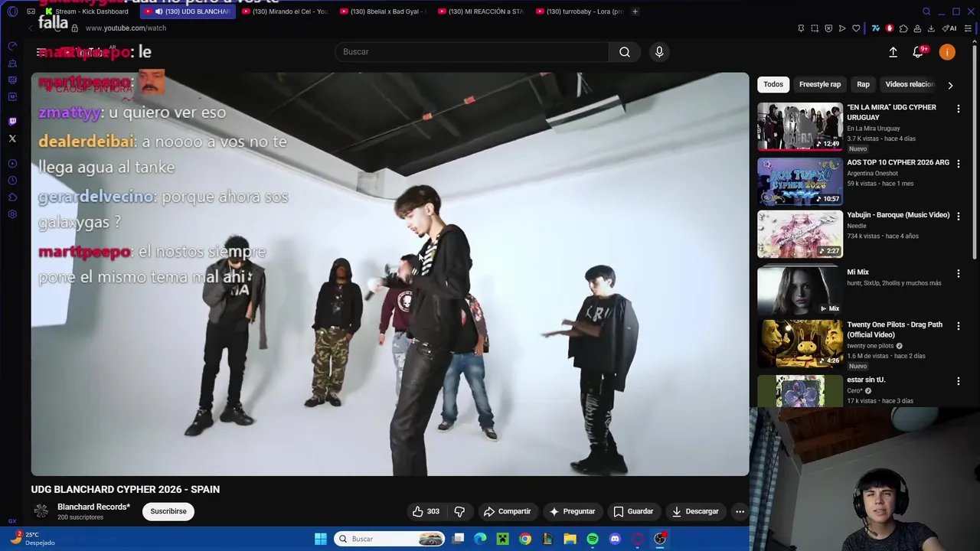Open the Minecraft icon in the taskbar
Viewport: 980px width, 551px height.
coord(502,539)
